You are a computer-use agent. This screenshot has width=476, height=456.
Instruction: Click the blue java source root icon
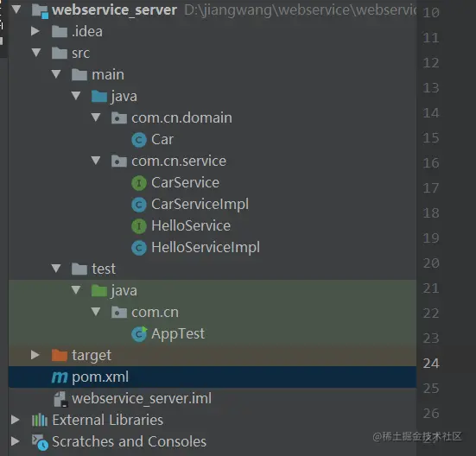point(99,96)
